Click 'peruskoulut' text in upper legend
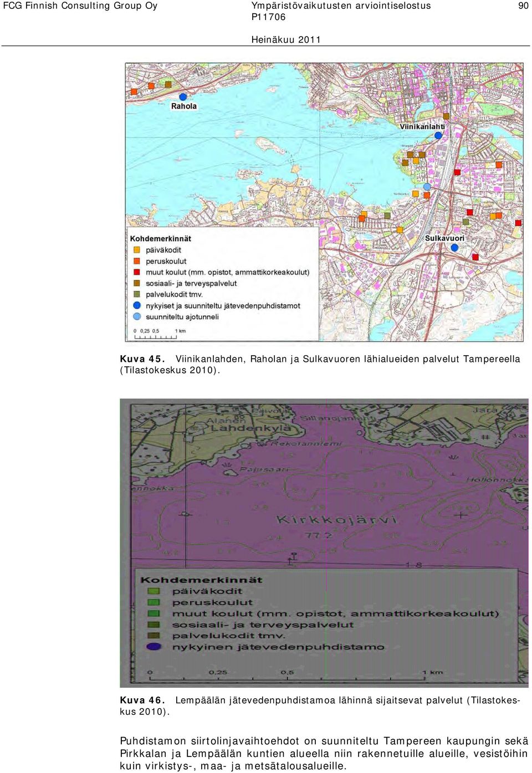The width and height of the screenshot is (532, 773). point(166,261)
